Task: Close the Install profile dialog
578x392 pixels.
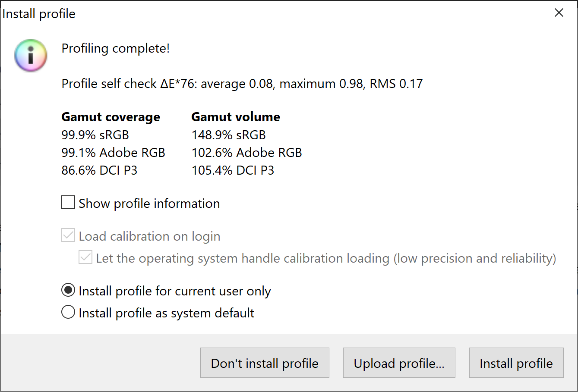Action: point(559,13)
